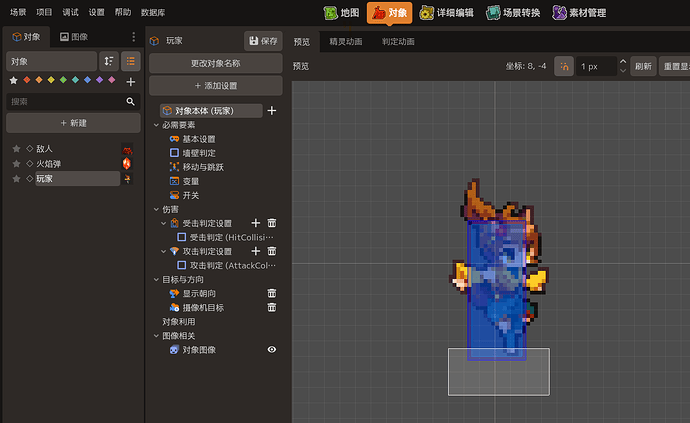Toggle favorite star for 敌人
This screenshot has height=423, width=690.
(x=16, y=149)
